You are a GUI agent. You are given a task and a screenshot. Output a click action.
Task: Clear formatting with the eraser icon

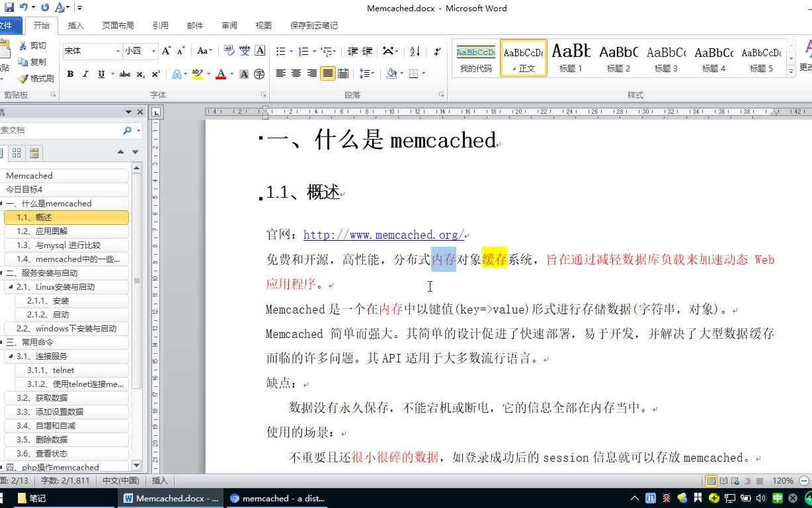[229, 51]
